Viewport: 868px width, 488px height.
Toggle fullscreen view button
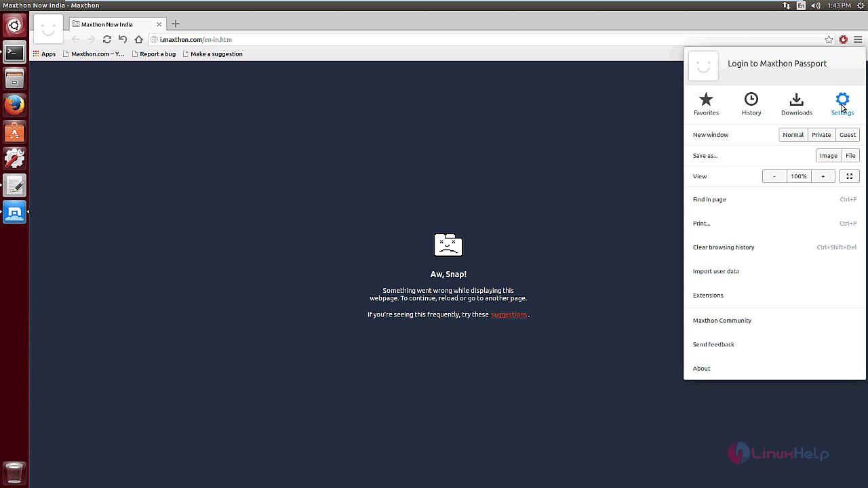[849, 176]
